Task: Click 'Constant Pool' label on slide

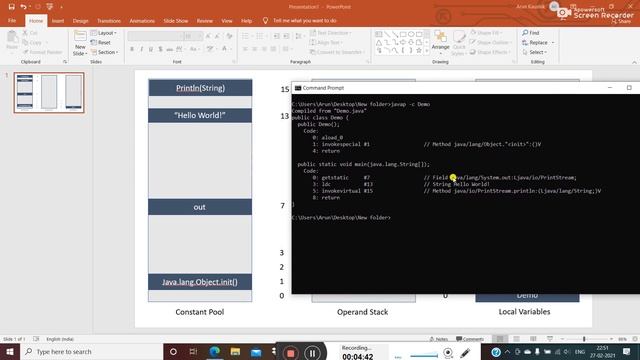Action: [x=200, y=312]
